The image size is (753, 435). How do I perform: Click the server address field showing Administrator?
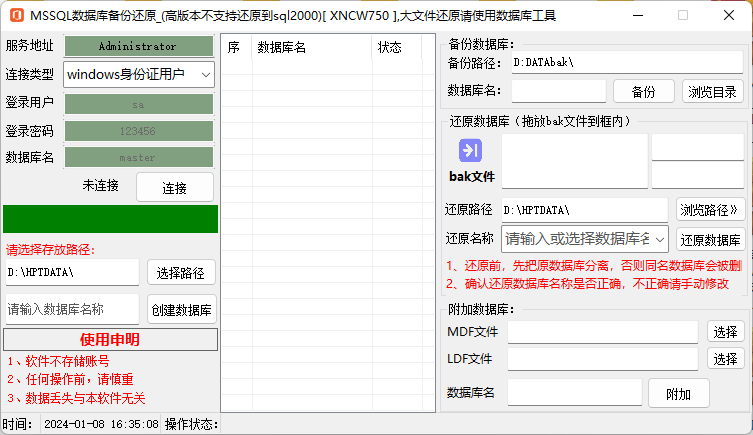click(139, 47)
